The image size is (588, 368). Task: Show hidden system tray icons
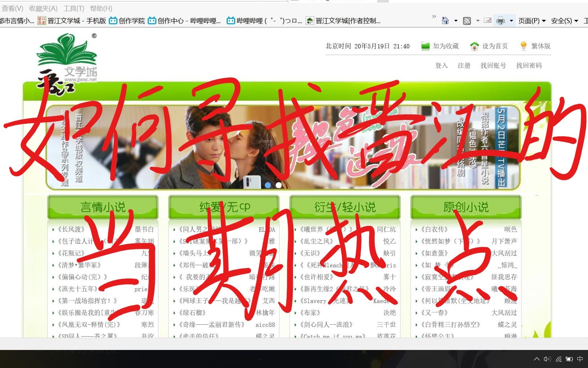tap(536, 359)
